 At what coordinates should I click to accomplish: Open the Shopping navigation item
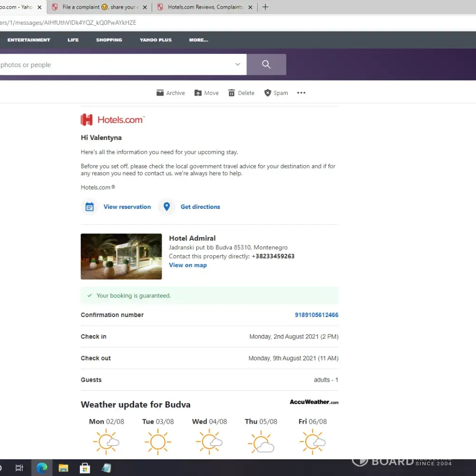click(x=109, y=40)
